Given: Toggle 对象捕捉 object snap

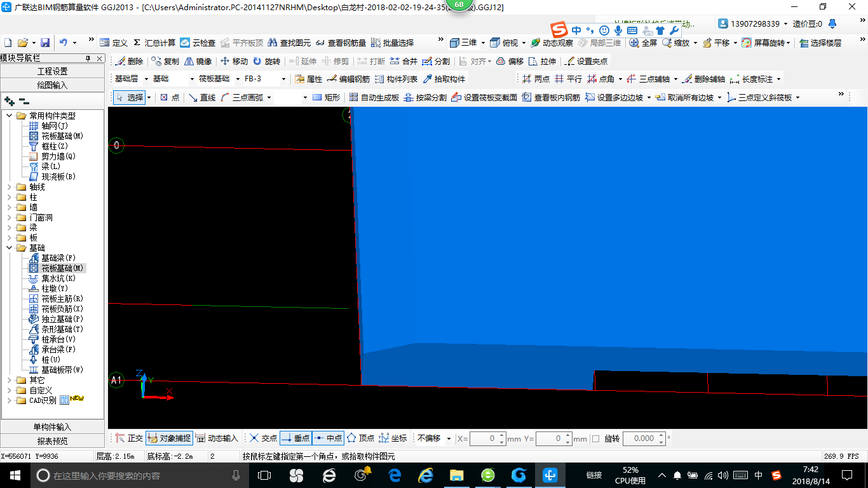Looking at the screenshot, I should pos(169,438).
